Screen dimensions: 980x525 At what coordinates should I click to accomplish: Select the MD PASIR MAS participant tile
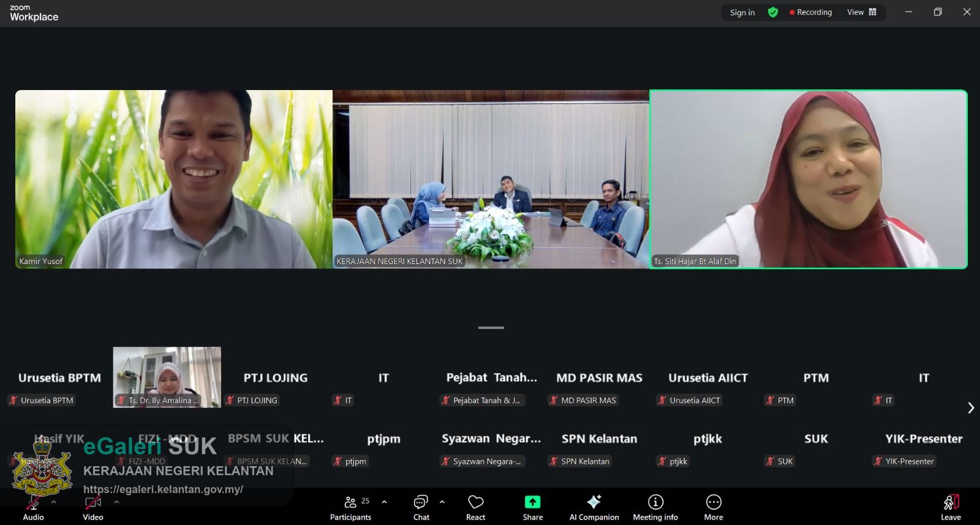(599, 378)
